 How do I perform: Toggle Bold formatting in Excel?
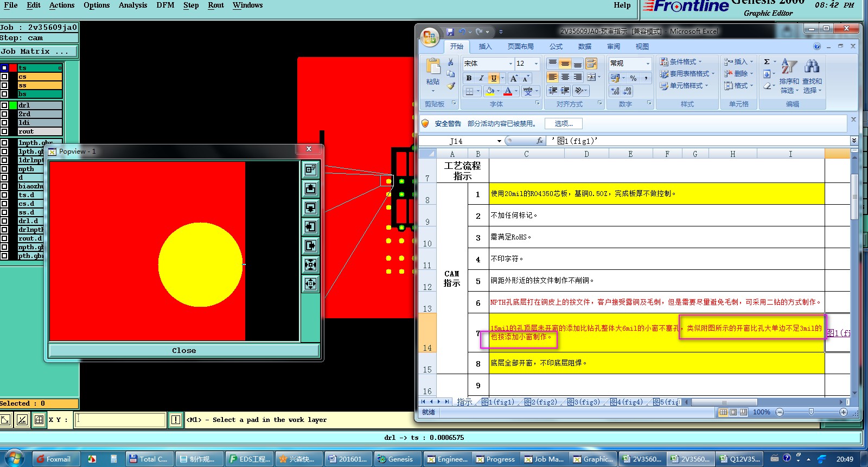[x=469, y=78]
